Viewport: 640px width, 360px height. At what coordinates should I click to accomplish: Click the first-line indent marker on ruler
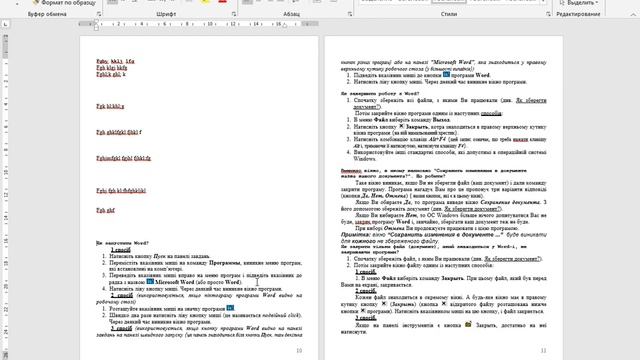(96, 22)
